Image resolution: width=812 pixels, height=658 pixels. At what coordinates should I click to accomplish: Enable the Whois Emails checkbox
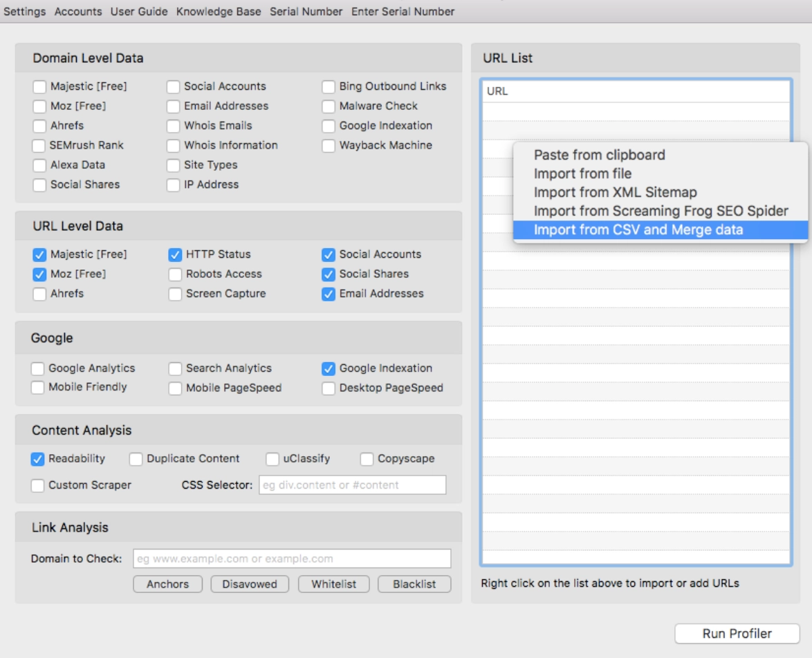coord(176,126)
